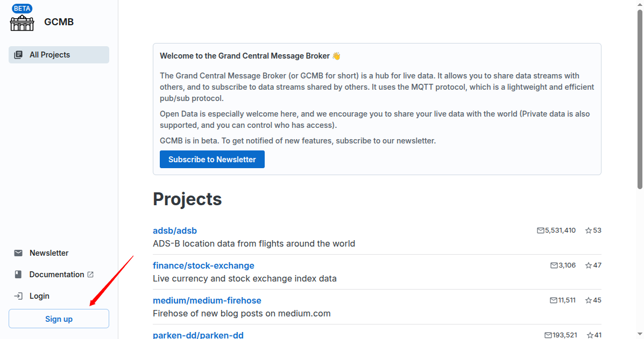Open the adsb/adsb project
Viewport: 644px width, 339px height.
(174, 231)
